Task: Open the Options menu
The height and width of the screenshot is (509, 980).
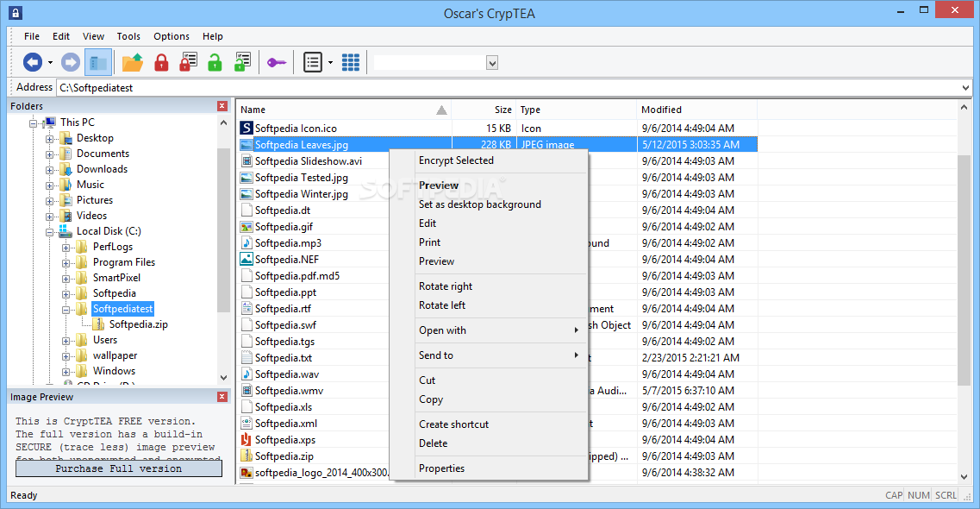Action: coord(172,36)
